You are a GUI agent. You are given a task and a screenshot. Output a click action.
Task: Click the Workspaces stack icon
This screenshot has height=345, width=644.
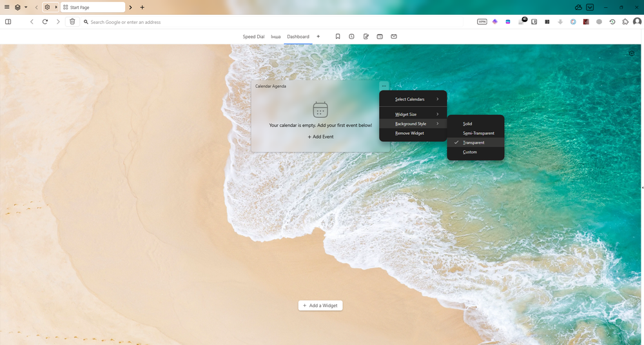coord(17,7)
